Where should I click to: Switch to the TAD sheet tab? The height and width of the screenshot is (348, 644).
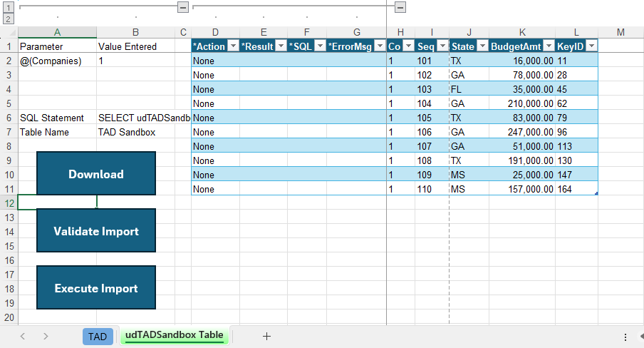[x=98, y=337]
